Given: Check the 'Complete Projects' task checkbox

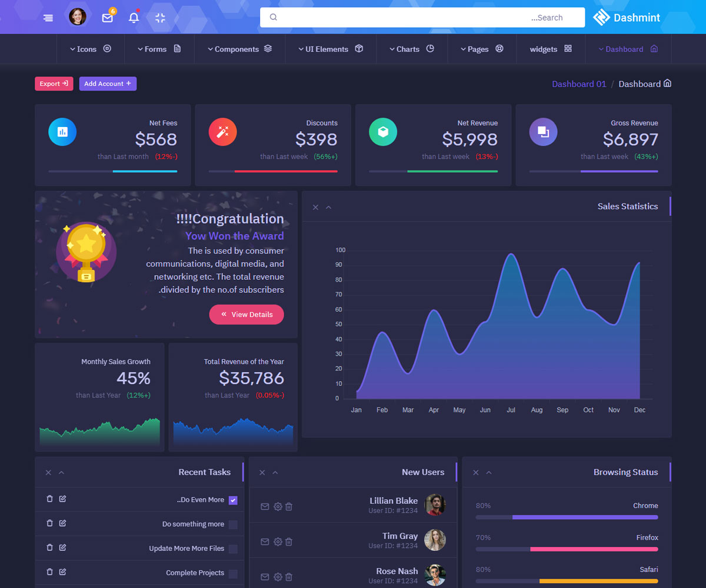Looking at the screenshot, I should pos(233,573).
